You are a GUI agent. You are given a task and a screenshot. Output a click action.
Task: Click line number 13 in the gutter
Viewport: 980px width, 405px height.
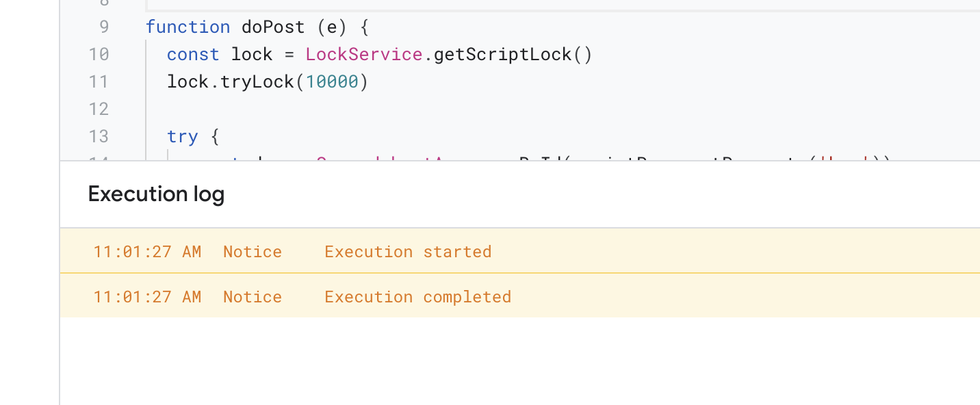(x=99, y=137)
